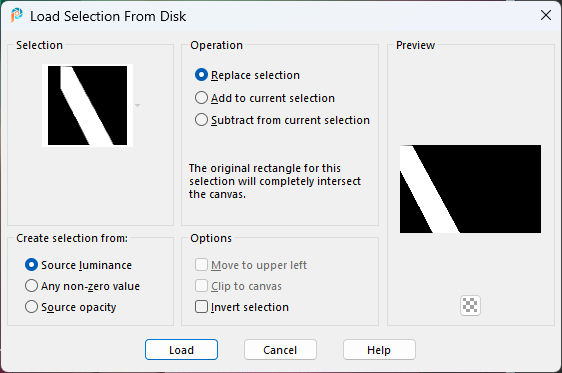
Task: Select Any non-zero value option
Action: (x=82, y=286)
